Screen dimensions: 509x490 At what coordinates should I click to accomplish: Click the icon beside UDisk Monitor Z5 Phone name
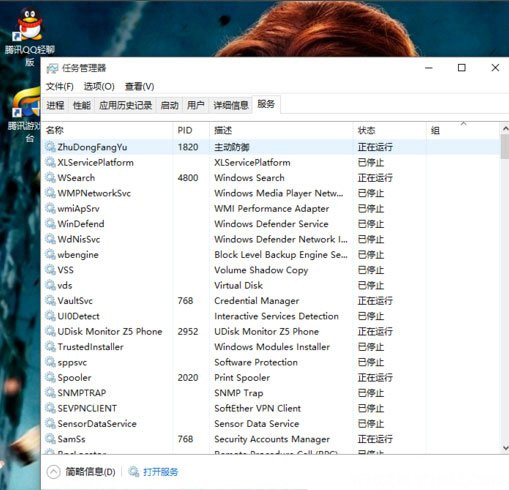click(50, 331)
